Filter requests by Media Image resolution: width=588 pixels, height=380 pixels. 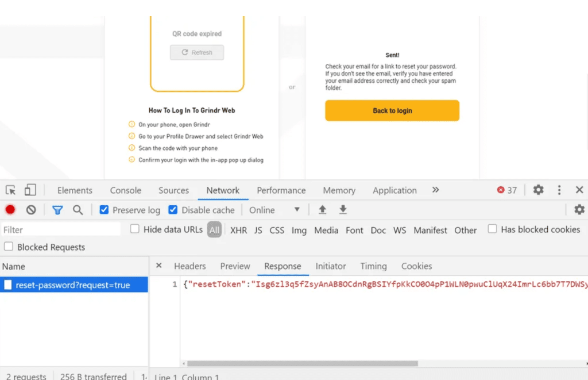(x=326, y=230)
